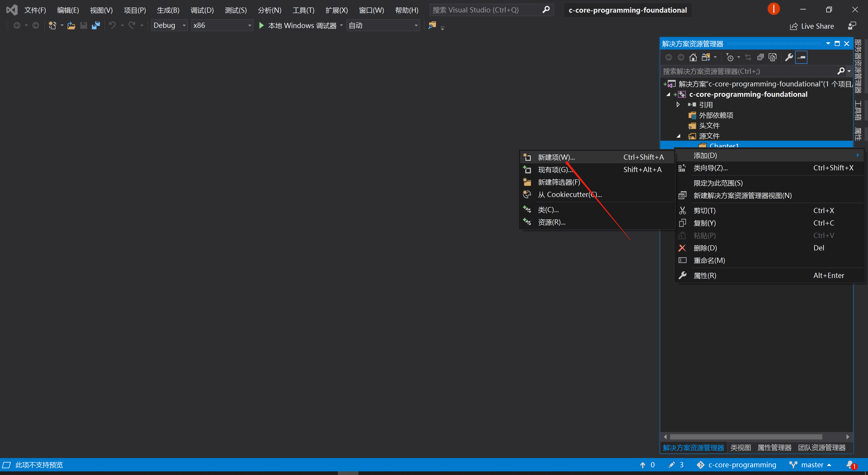Open the 调试(D) menu
The width and height of the screenshot is (868, 475).
click(202, 10)
